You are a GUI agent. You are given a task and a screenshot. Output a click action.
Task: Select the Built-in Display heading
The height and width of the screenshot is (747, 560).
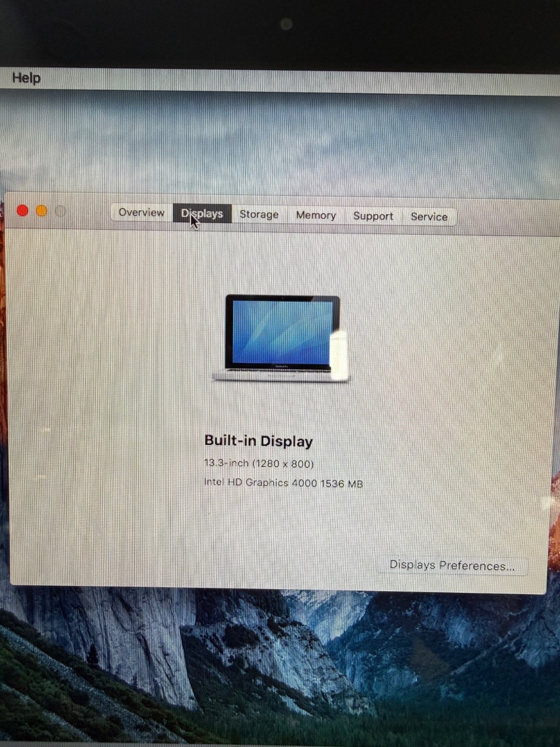coord(259,441)
